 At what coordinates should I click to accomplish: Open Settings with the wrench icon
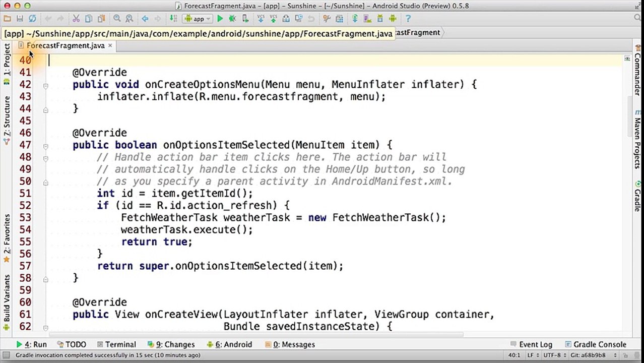click(x=327, y=19)
